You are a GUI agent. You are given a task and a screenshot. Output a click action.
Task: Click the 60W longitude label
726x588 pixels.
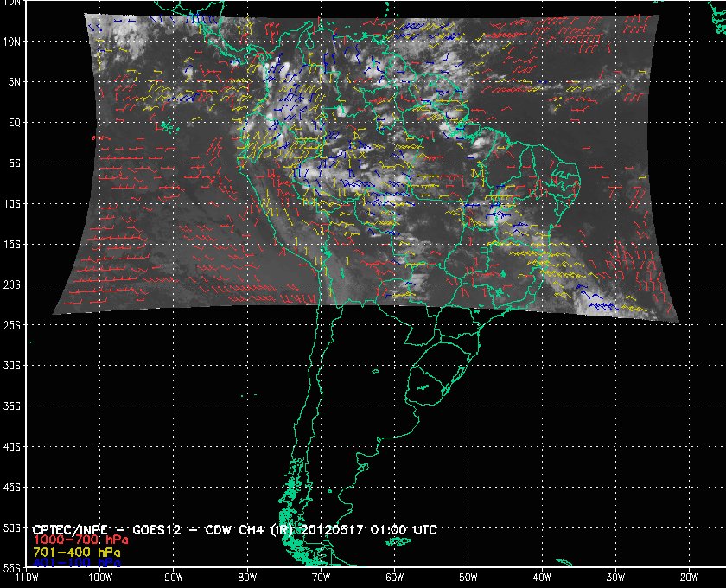394,578
